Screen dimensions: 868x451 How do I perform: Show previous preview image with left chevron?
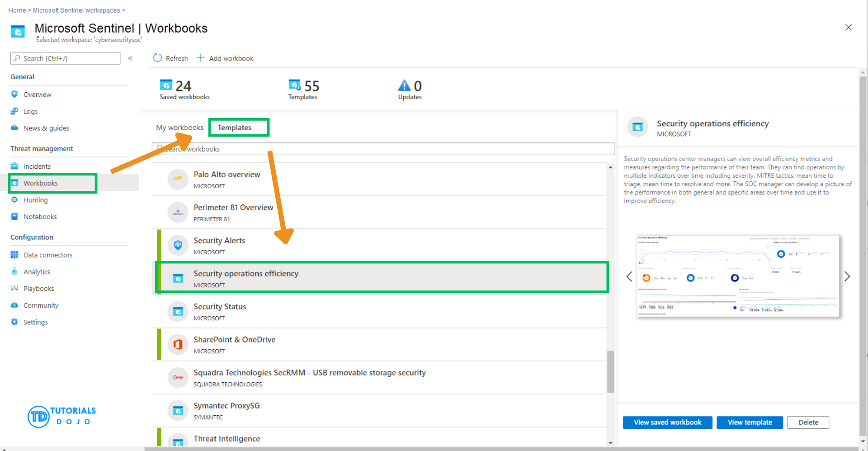coord(629,276)
